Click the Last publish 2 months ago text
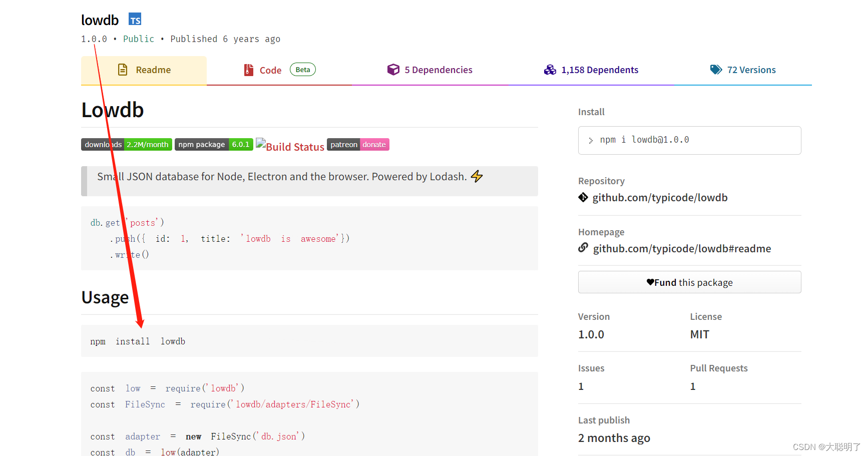 [x=614, y=438]
